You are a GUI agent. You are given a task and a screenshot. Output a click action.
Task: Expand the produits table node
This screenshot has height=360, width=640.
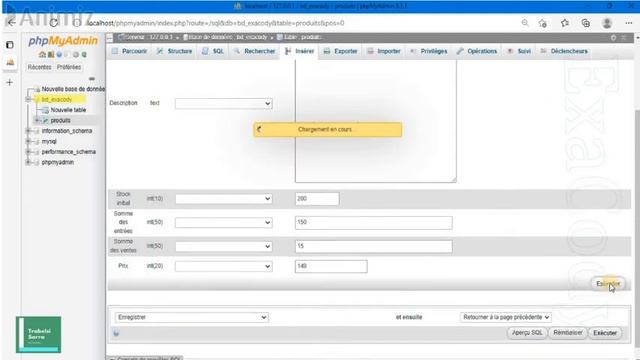pos(37,120)
